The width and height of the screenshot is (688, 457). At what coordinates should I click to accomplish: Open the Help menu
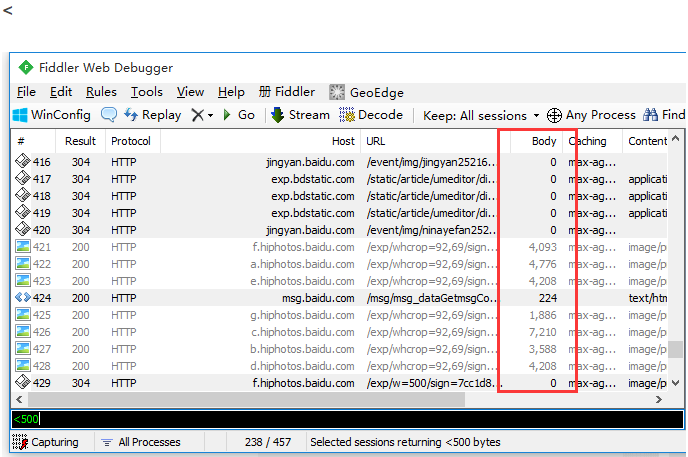pos(231,92)
